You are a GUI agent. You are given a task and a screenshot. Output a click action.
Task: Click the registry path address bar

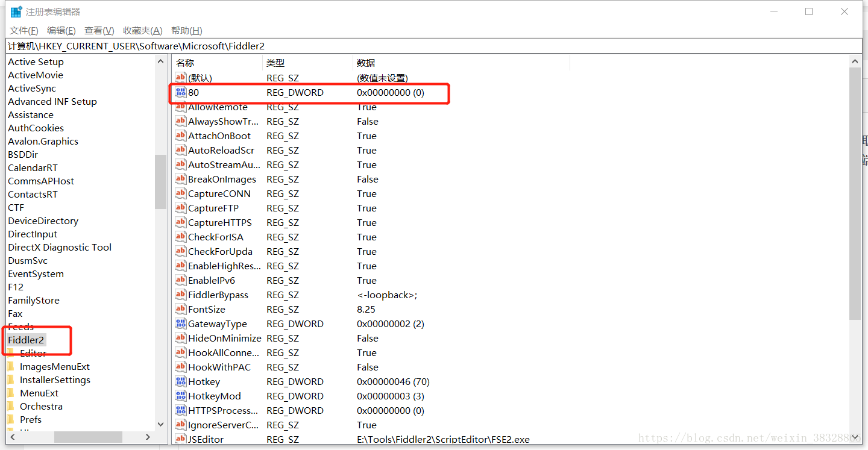click(x=434, y=46)
